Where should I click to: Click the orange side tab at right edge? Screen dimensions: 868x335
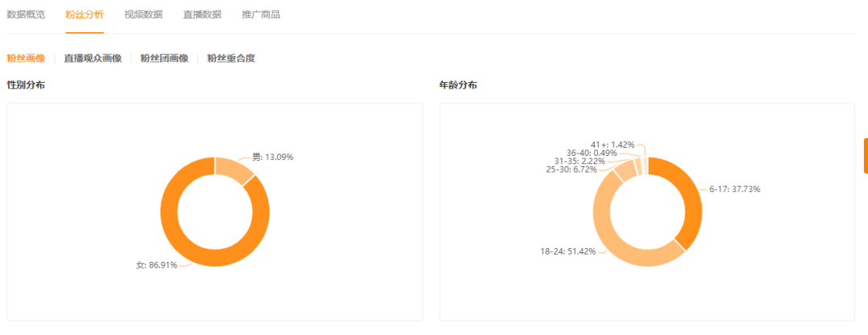(x=865, y=155)
